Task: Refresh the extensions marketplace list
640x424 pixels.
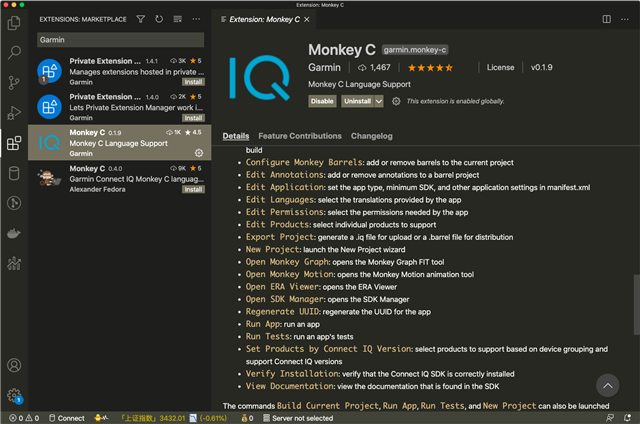Action: [x=159, y=19]
